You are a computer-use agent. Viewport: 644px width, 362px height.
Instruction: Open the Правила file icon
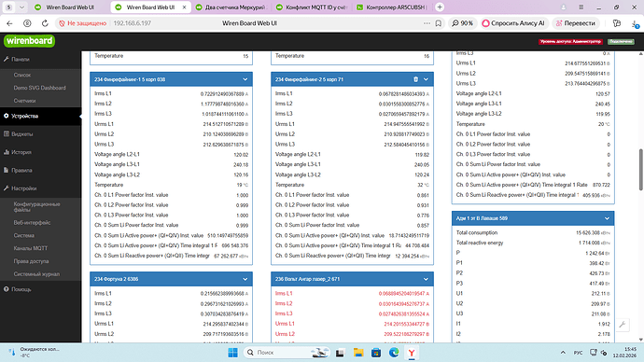coord(6,170)
